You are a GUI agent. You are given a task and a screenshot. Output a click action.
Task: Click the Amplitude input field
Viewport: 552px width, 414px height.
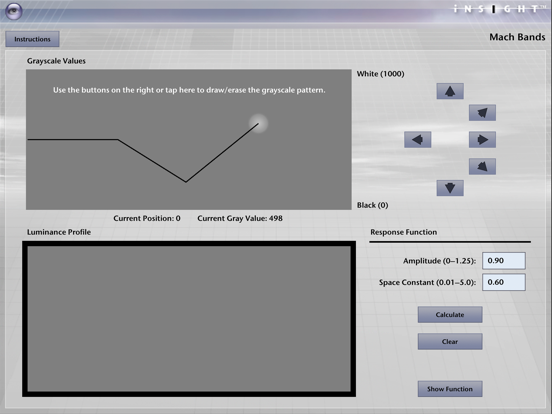(x=504, y=261)
